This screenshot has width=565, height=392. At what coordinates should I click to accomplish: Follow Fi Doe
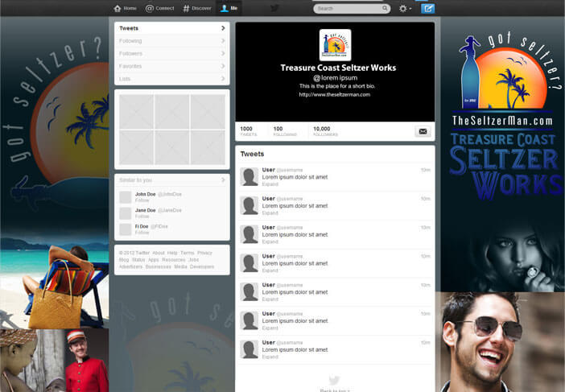(x=142, y=233)
